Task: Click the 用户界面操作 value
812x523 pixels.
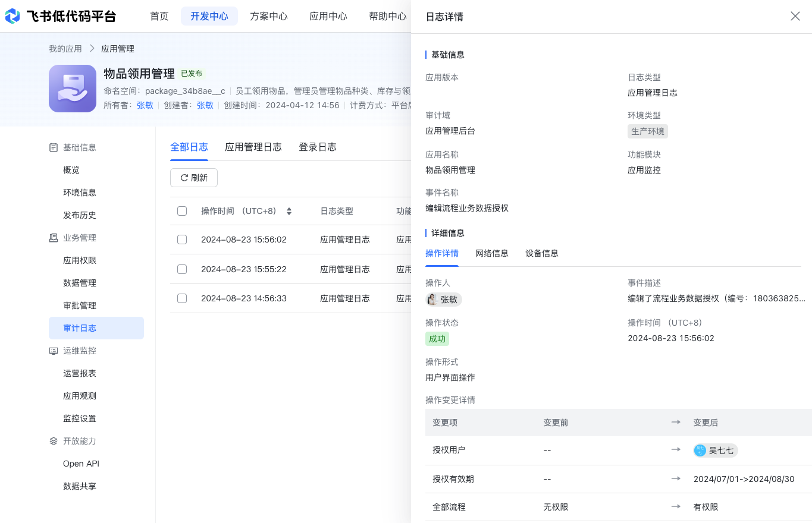Action: tap(450, 377)
